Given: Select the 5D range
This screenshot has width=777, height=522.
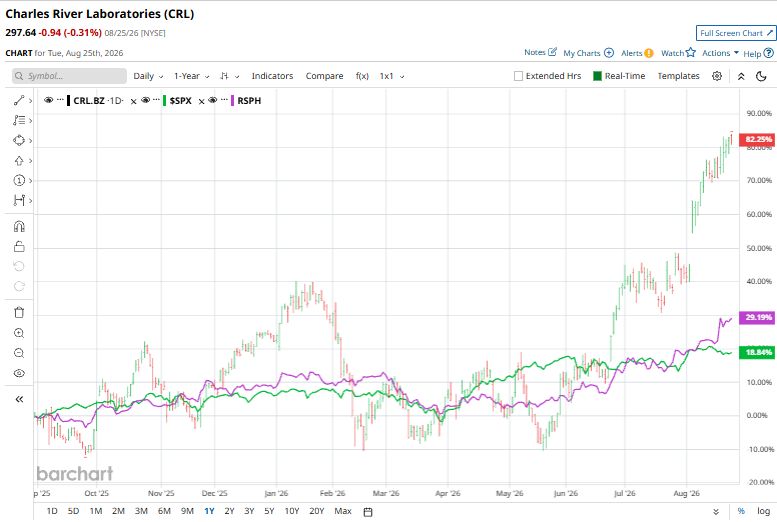Looking at the screenshot, I should click(x=73, y=511).
